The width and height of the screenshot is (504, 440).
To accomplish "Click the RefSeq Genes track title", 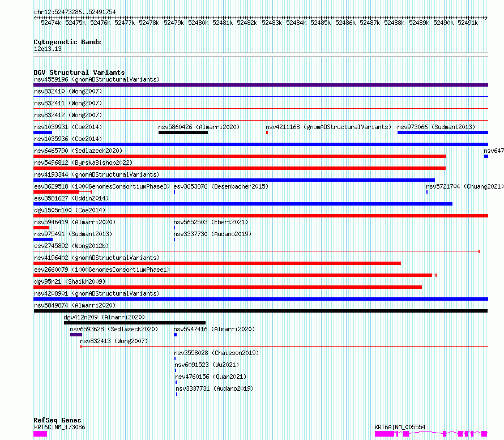I will point(57,420).
